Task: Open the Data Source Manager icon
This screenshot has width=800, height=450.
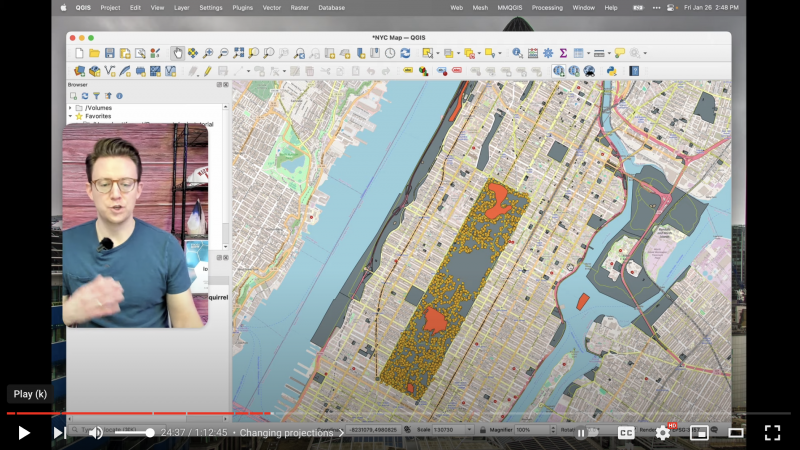Action: coord(80,71)
